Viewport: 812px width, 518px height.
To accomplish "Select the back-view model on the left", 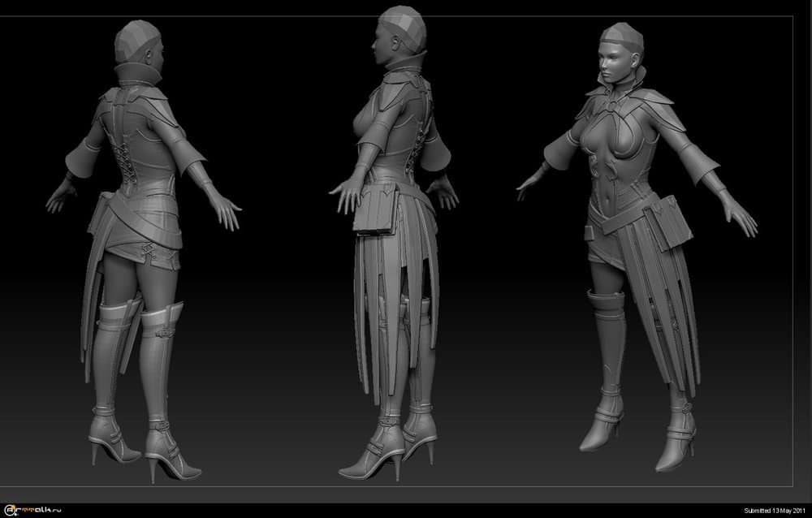I will coord(140,244).
